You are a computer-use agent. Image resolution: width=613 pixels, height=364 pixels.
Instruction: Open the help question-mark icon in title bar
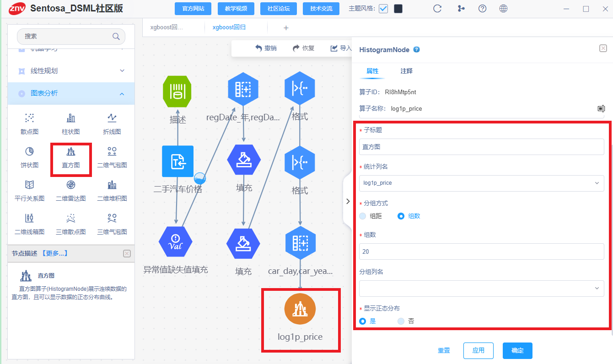pos(482,9)
